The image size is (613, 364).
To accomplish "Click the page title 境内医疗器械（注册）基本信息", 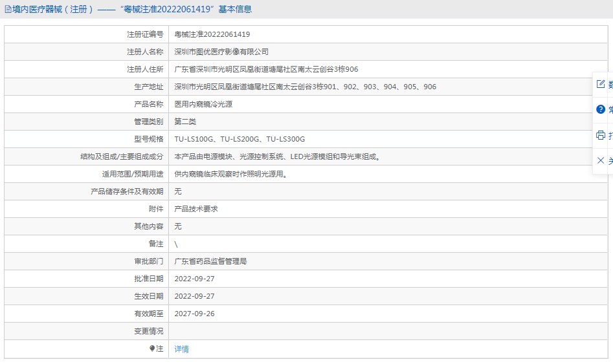I will click(x=132, y=9).
